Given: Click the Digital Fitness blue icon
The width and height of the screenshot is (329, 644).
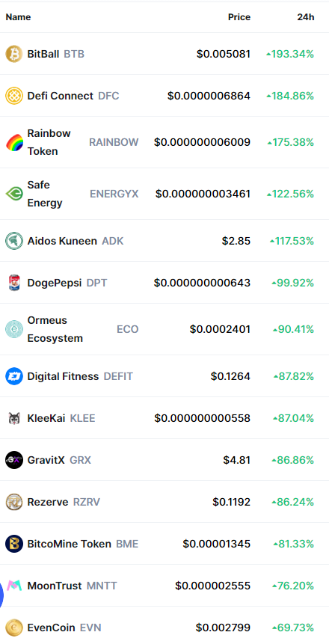Looking at the screenshot, I should tap(14, 376).
